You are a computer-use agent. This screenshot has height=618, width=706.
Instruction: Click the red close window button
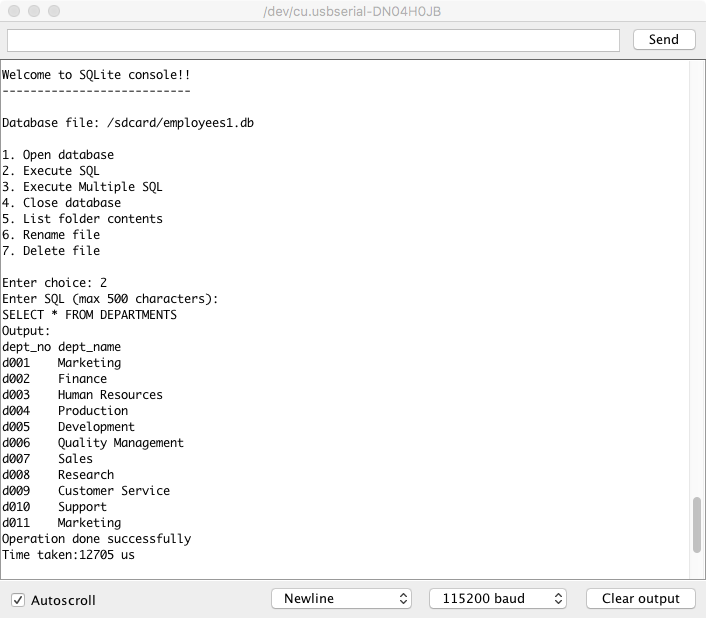13,11
